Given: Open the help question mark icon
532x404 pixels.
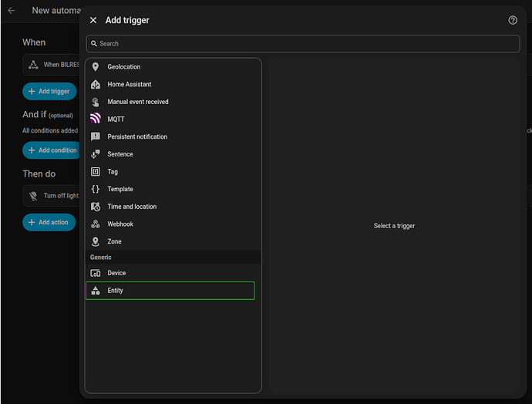Looking at the screenshot, I should [x=513, y=20].
